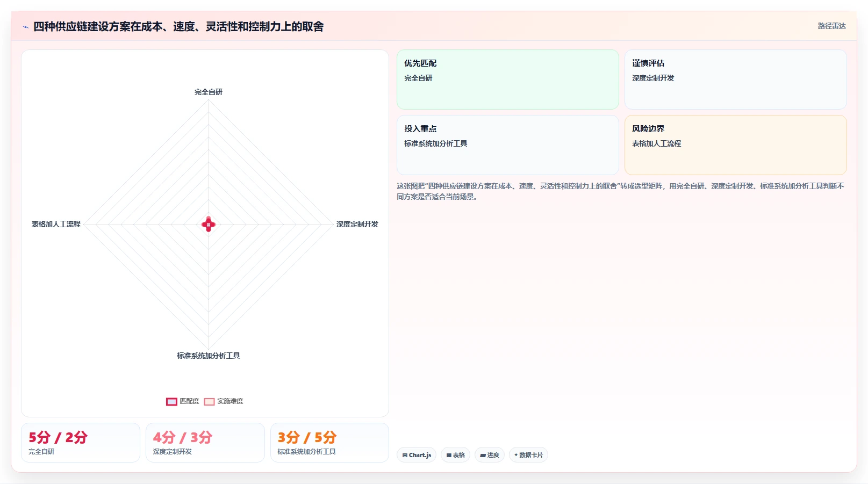Click the small icon before the page title
The image size is (868, 484).
(x=25, y=27)
